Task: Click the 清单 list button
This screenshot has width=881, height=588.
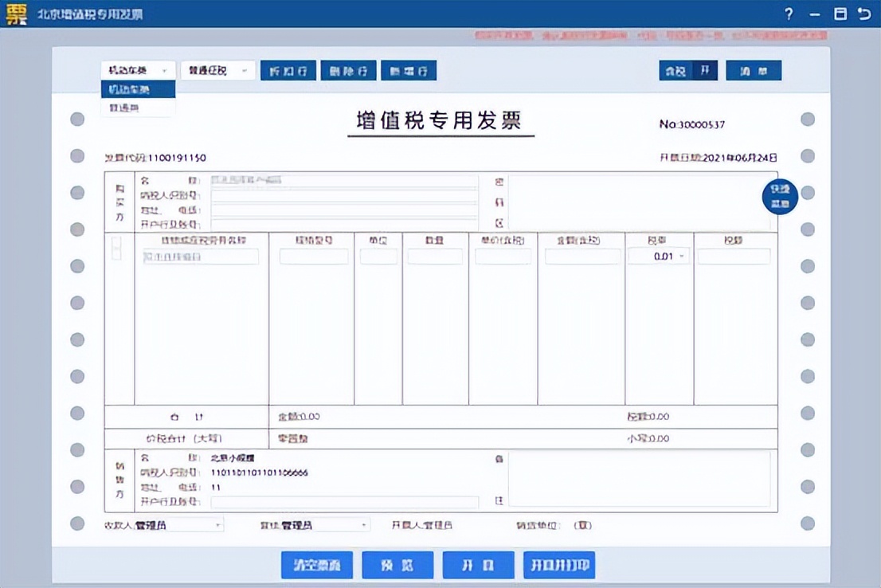Action: click(x=753, y=70)
